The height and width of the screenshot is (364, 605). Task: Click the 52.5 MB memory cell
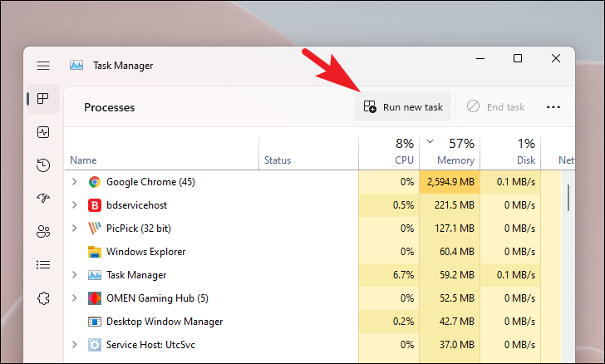tap(450, 298)
